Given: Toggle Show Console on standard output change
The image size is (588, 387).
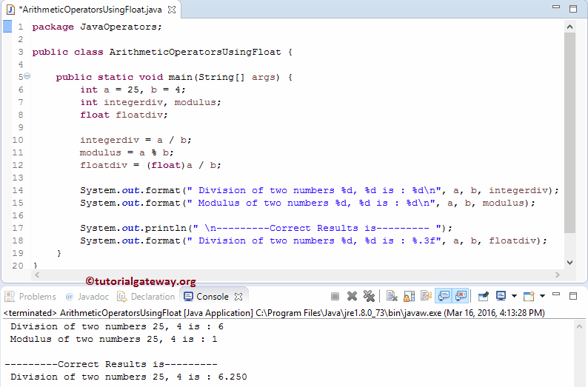Looking at the screenshot, I should [x=444, y=296].
